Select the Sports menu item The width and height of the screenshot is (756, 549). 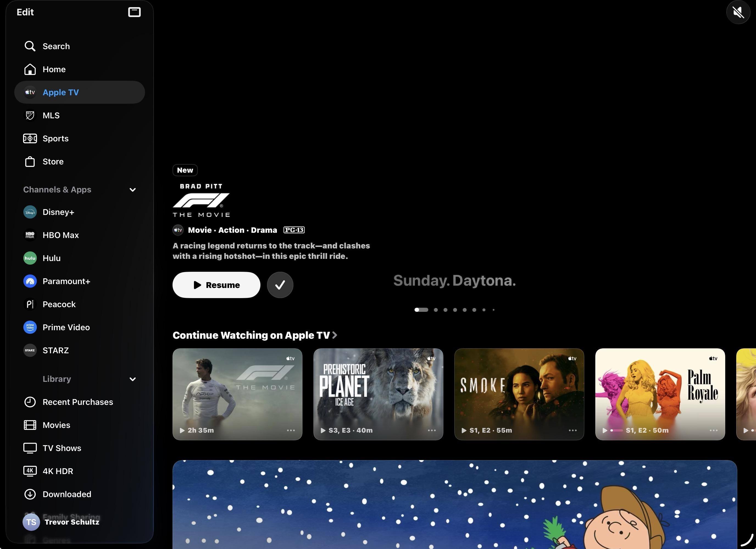point(55,138)
